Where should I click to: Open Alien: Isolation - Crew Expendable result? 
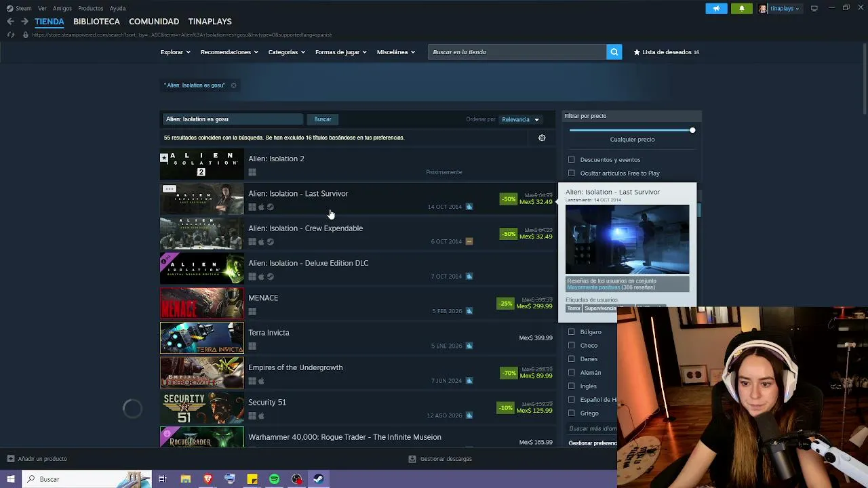click(358, 234)
